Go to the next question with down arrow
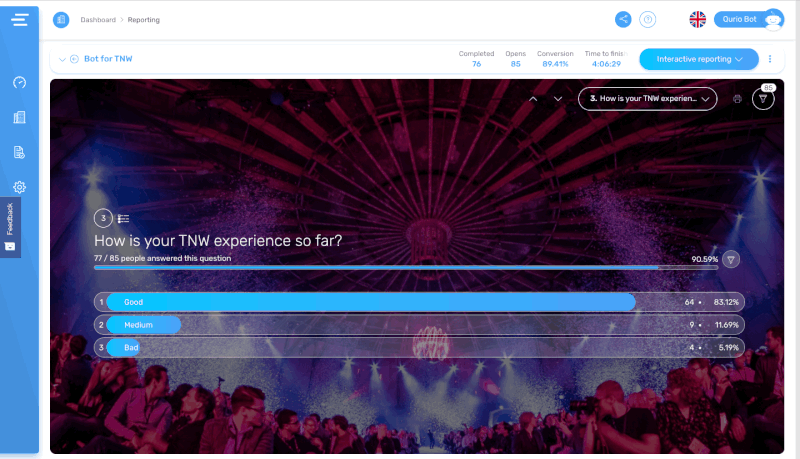Screen dimensions: 800x459 [x=558, y=99]
